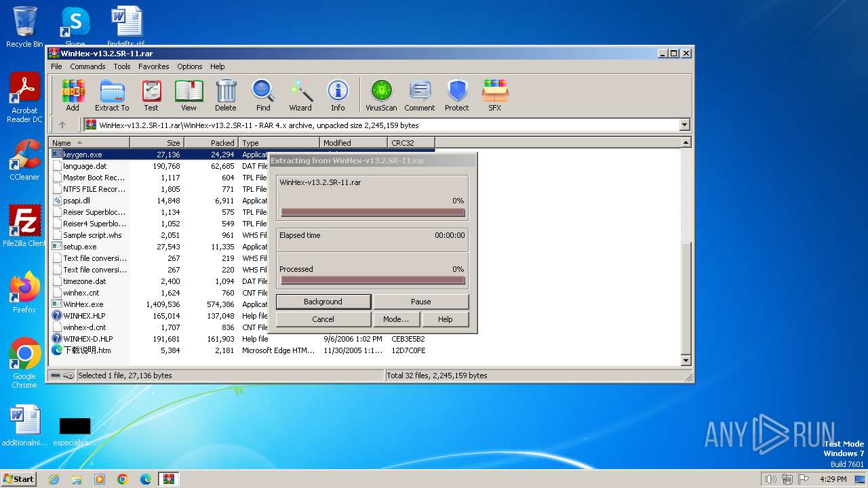Open Firefox desktop shortcut
The width and height of the screenshot is (868, 488).
tap(24, 293)
